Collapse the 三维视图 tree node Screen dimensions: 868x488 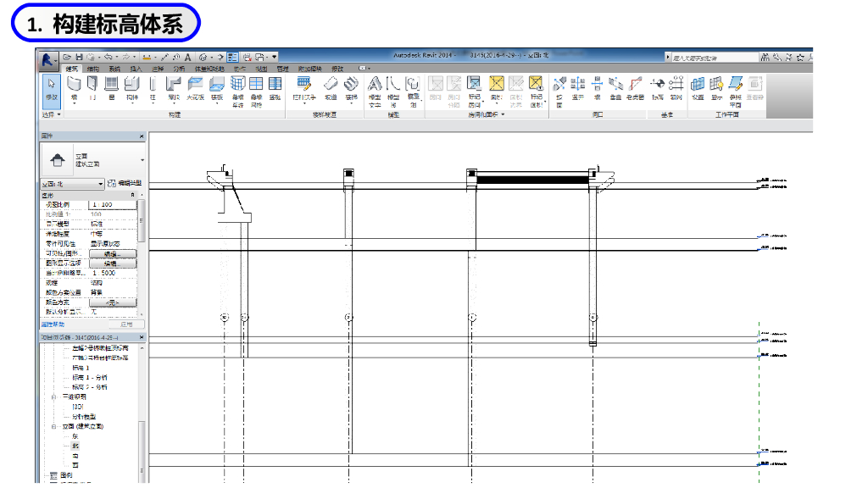(x=53, y=397)
